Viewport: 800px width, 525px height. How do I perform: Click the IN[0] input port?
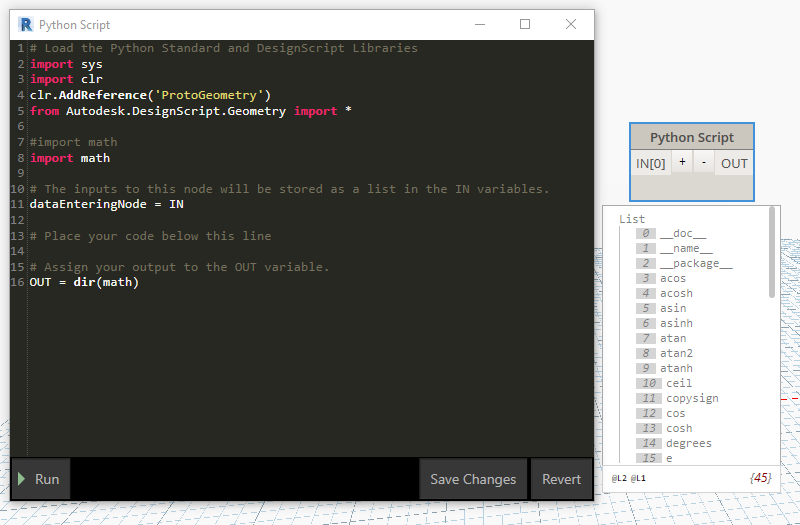coord(651,163)
